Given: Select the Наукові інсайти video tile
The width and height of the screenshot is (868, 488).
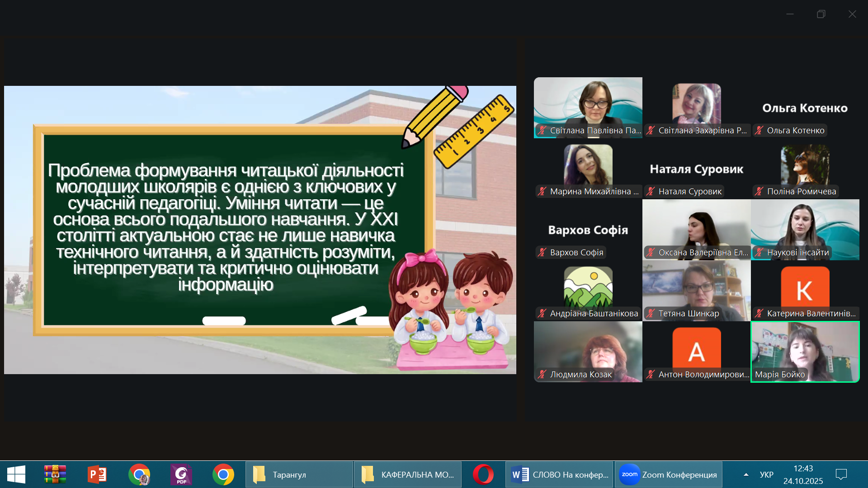Looking at the screenshot, I should 805,230.
